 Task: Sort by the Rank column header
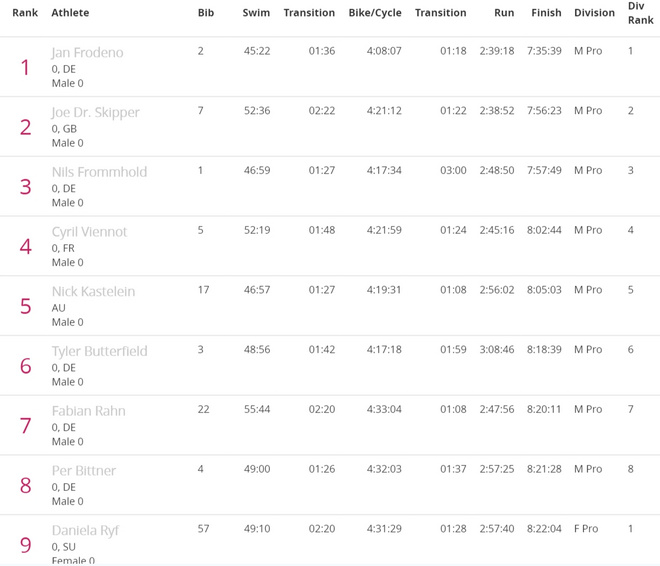tap(25, 13)
